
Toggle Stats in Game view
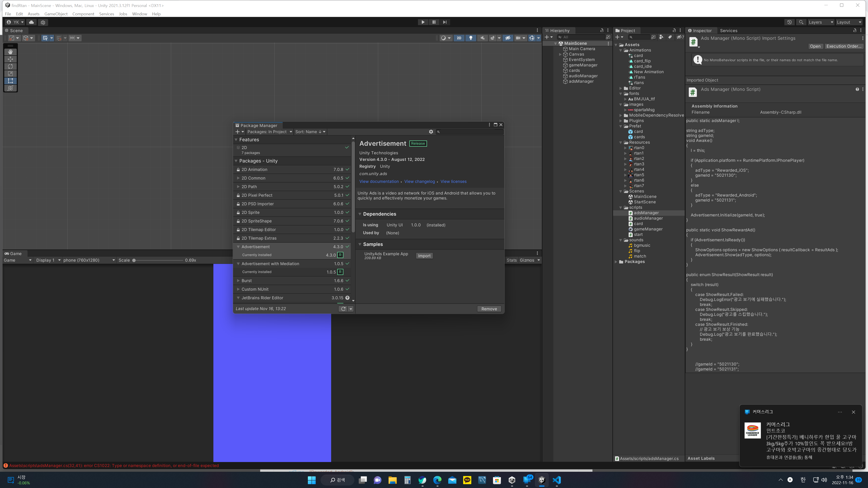512,260
